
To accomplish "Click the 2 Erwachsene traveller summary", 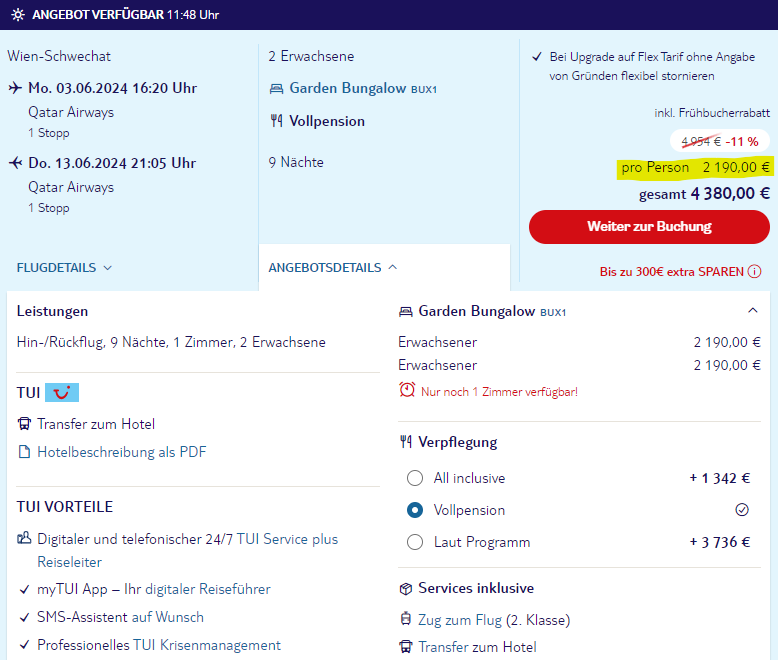I will point(311,56).
